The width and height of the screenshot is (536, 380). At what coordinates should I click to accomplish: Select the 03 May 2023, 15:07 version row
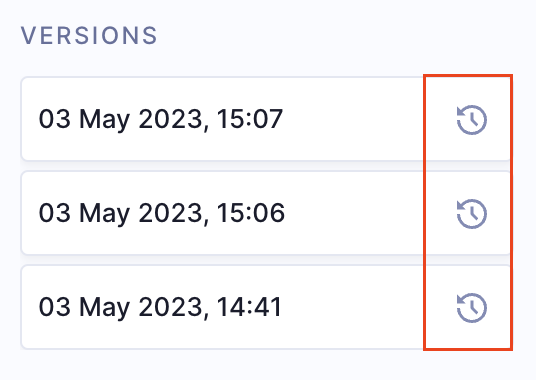coord(266,119)
